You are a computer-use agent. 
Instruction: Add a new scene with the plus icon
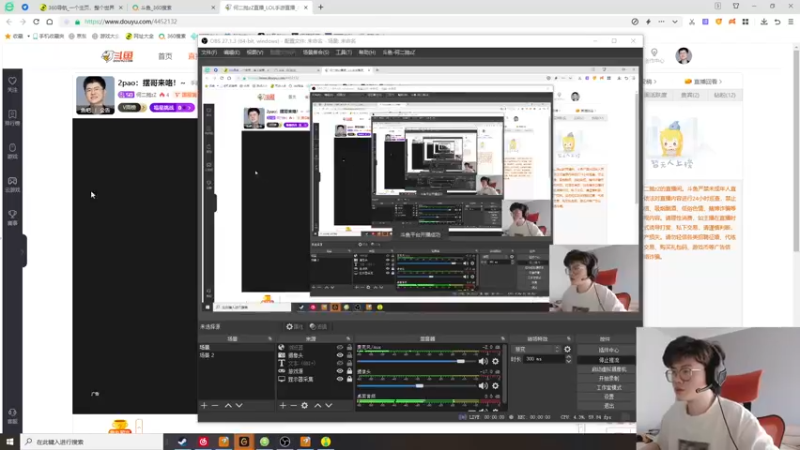point(204,406)
